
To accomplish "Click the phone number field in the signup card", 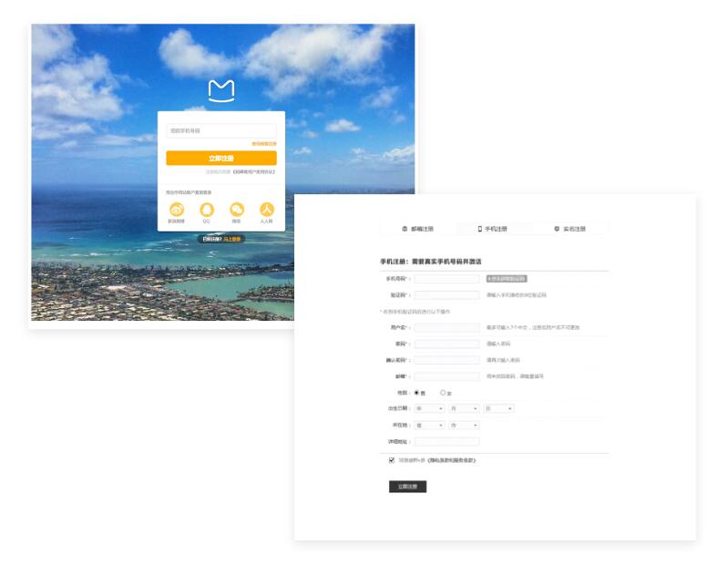I will click(x=221, y=131).
